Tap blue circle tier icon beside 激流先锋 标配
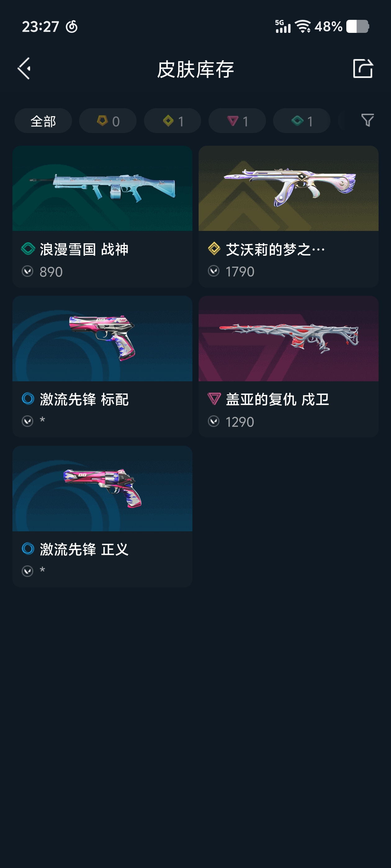This screenshot has height=868, width=391. (28, 399)
